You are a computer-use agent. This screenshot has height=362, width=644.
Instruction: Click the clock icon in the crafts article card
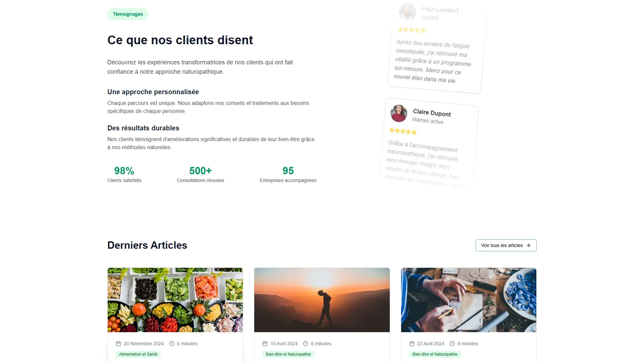pos(452,344)
